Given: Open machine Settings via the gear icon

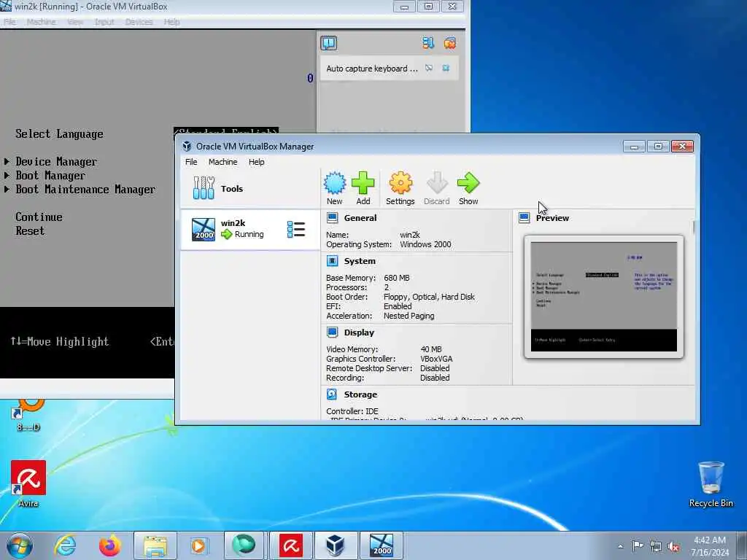Looking at the screenshot, I should click(400, 183).
